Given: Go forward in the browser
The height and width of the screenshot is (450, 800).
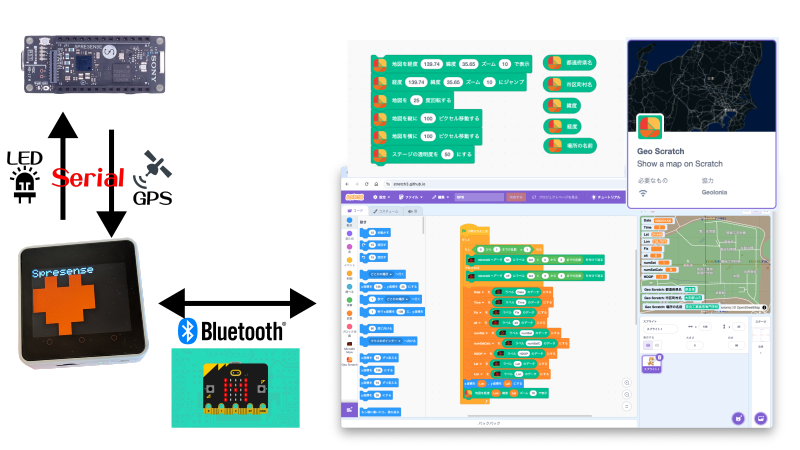Looking at the screenshot, I should click(x=357, y=184).
